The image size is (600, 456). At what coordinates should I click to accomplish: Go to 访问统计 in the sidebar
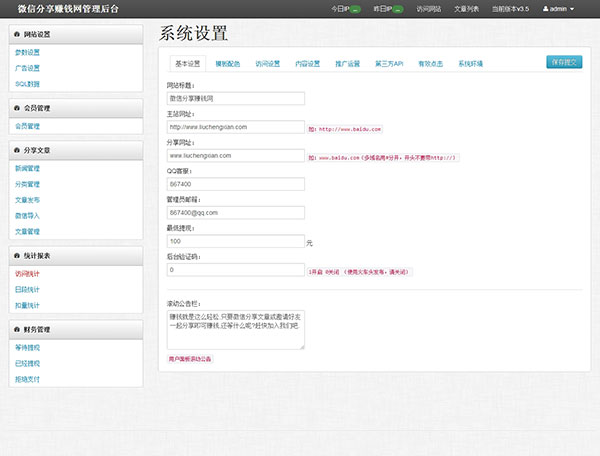[28, 274]
